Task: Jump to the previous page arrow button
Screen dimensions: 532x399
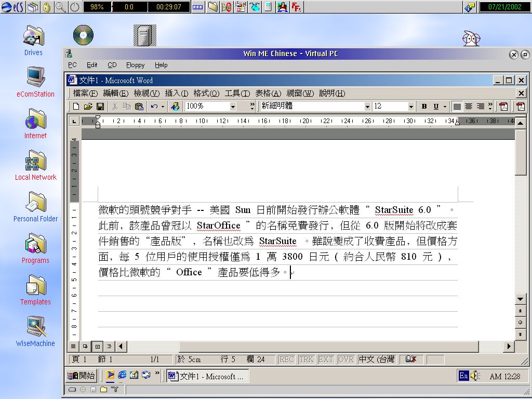Action: [520, 311]
